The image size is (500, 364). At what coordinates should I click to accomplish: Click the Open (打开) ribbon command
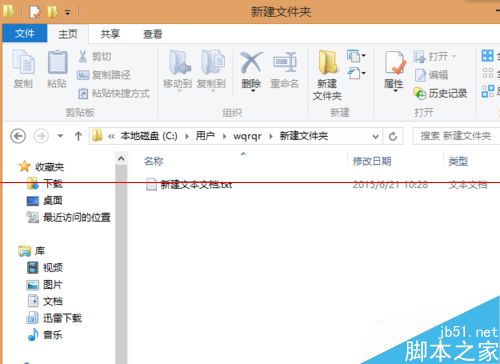pos(434,57)
